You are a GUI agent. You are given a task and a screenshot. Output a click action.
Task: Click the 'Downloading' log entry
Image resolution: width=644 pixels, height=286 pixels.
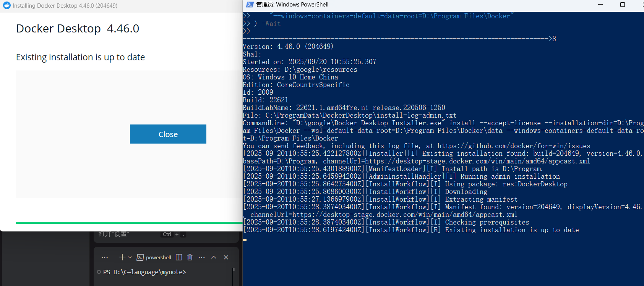(365, 192)
